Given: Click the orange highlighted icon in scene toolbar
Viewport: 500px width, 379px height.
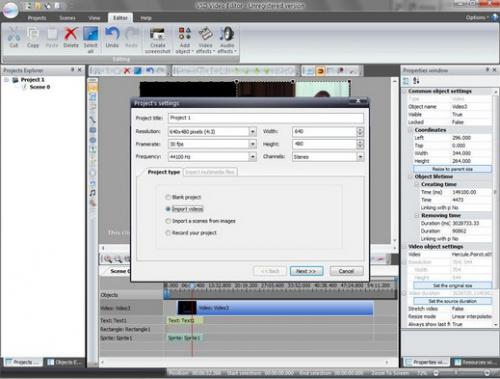Looking at the screenshot, I should point(320,71).
